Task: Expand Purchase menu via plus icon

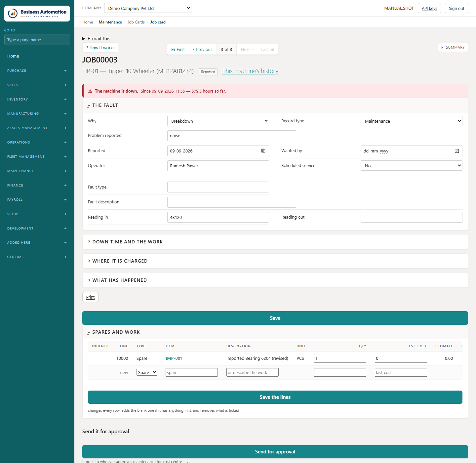Action: tap(65, 71)
